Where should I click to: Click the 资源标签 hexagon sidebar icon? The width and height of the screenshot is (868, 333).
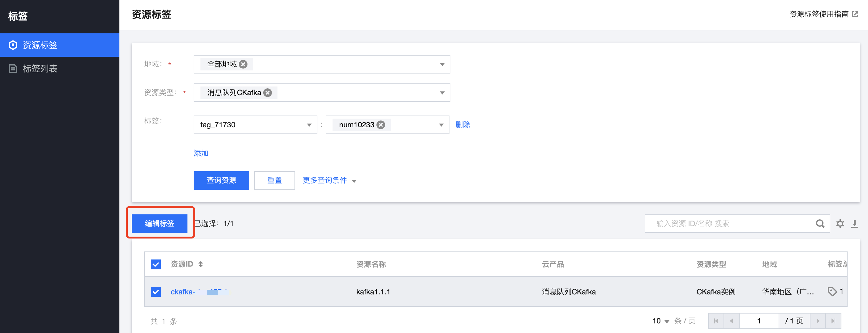(13, 45)
